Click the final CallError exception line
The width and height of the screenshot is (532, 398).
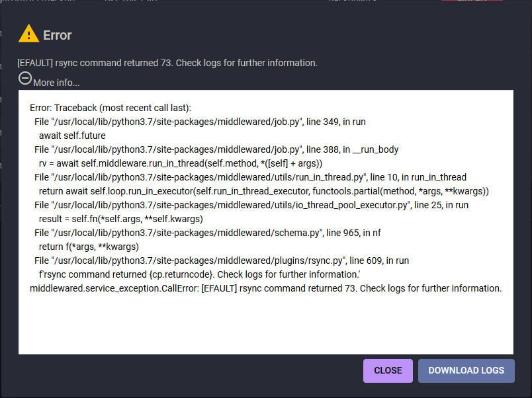(266, 288)
